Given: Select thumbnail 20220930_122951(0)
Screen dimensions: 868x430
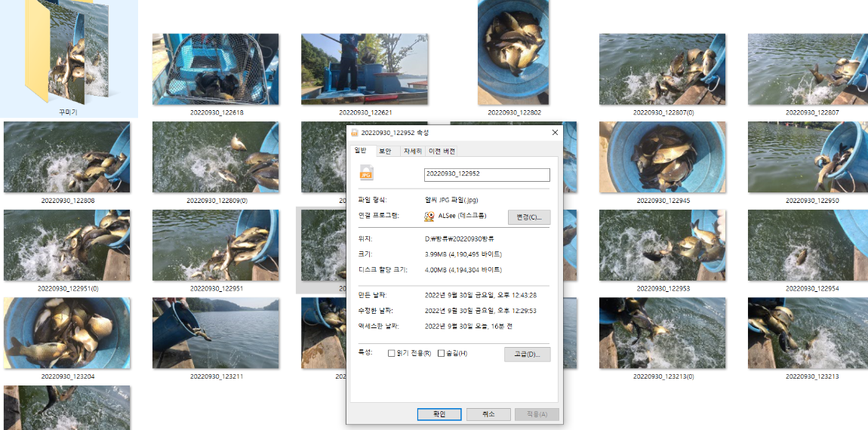Looking at the screenshot, I should [67, 245].
